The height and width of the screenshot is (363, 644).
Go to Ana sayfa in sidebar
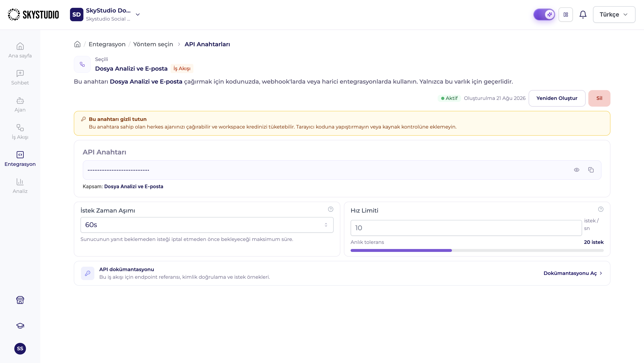click(20, 50)
